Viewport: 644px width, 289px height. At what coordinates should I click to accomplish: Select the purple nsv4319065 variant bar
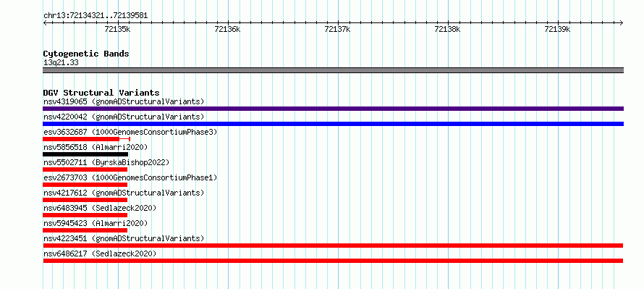pyautogui.click(x=333, y=109)
